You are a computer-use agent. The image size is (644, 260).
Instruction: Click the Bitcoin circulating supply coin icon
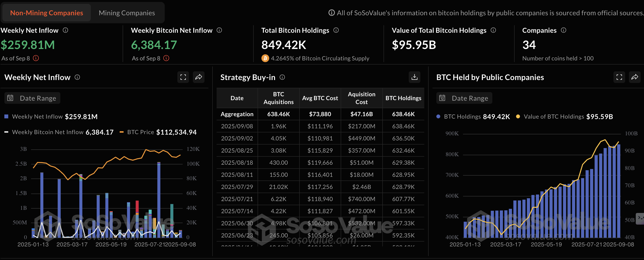tap(265, 58)
